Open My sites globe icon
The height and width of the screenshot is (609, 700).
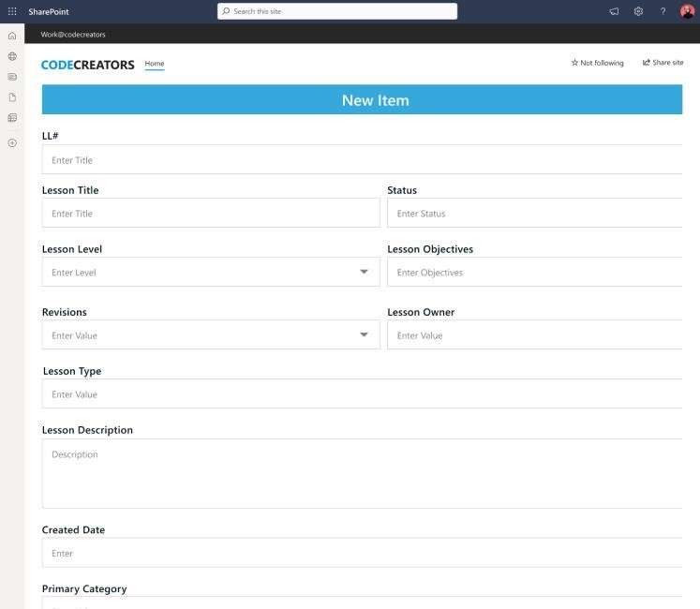point(12,56)
